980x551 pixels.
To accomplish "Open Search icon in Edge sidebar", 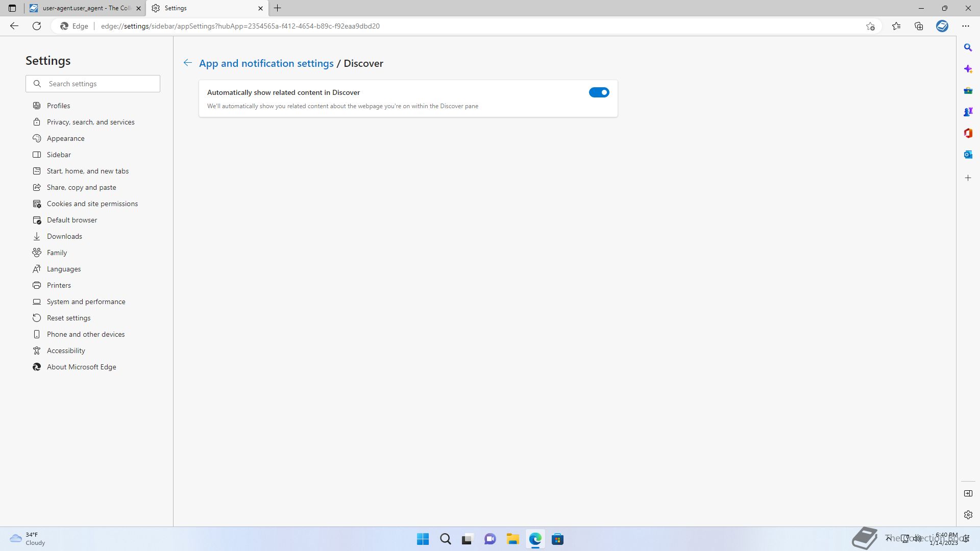I will coord(968,47).
